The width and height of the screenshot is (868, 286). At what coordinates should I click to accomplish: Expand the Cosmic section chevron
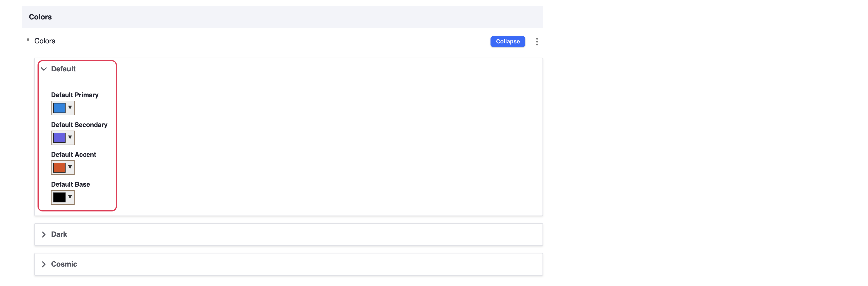44,265
